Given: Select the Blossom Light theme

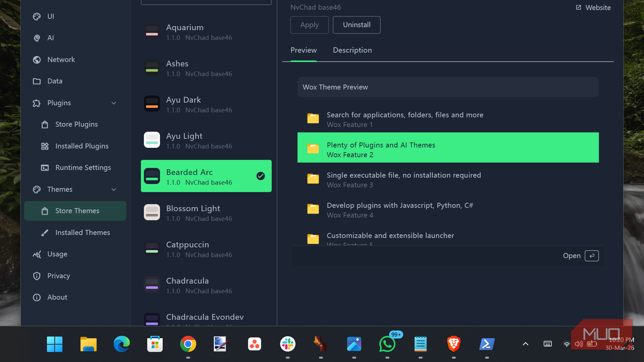Looking at the screenshot, I should coord(206,213).
